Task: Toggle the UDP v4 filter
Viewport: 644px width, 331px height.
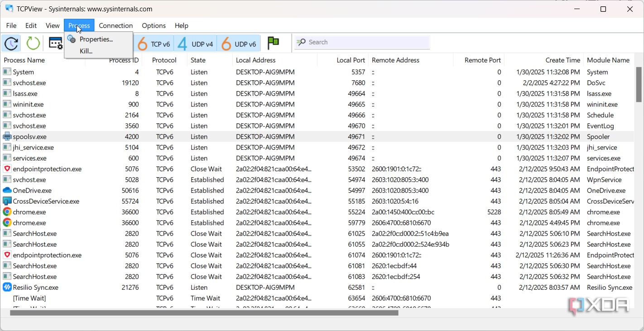Action: 195,44
